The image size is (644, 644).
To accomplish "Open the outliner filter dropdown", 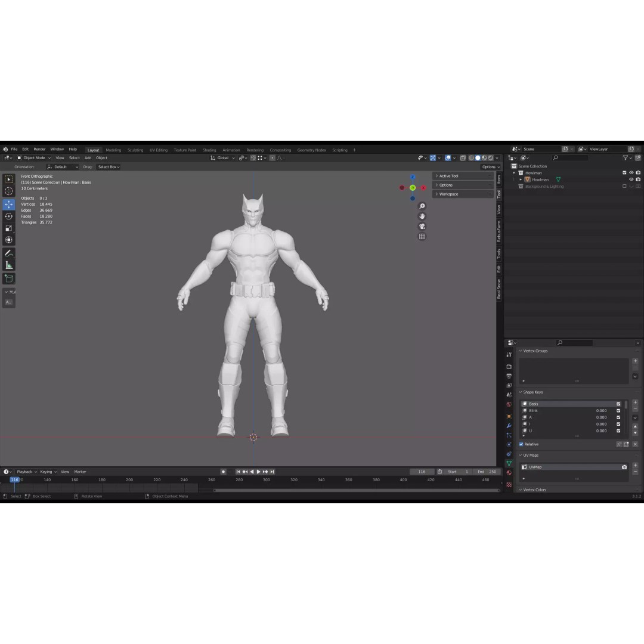I will click(627, 157).
